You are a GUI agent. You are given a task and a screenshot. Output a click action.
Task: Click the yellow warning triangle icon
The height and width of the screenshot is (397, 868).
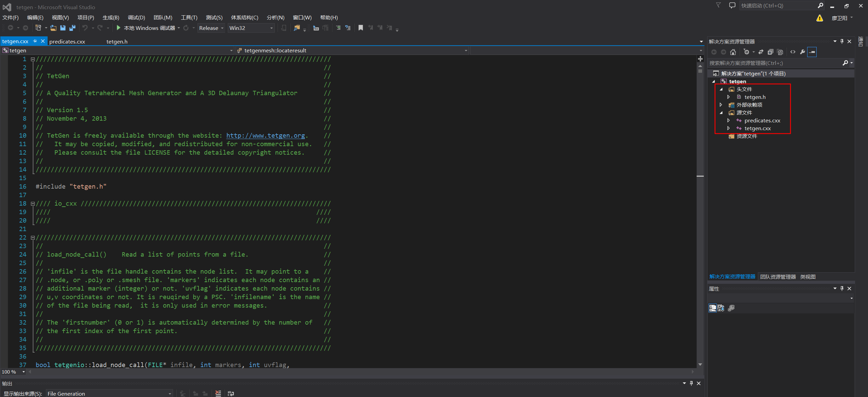point(820,18)
